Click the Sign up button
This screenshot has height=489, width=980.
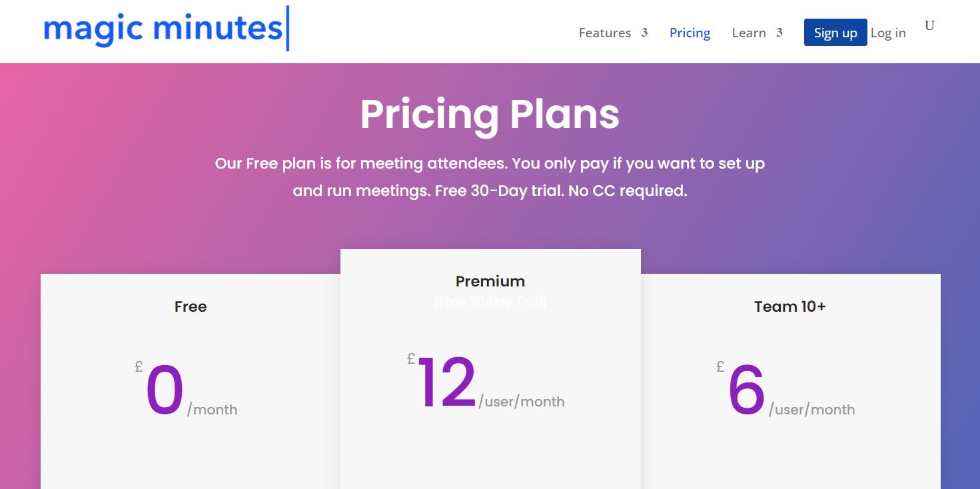tap(835, 33)
